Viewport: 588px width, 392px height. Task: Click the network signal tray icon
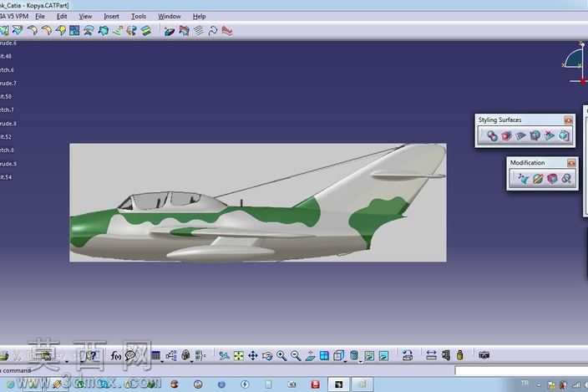pyautogui.click(x=576, y=384)
